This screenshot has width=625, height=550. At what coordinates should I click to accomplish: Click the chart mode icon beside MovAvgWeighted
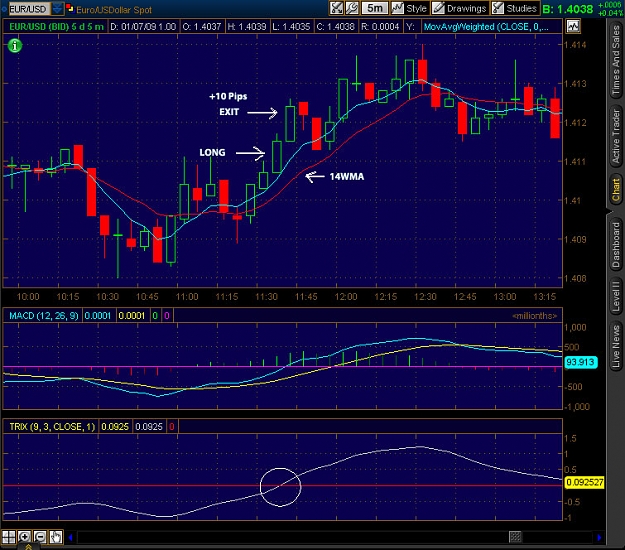pos(573,27)
